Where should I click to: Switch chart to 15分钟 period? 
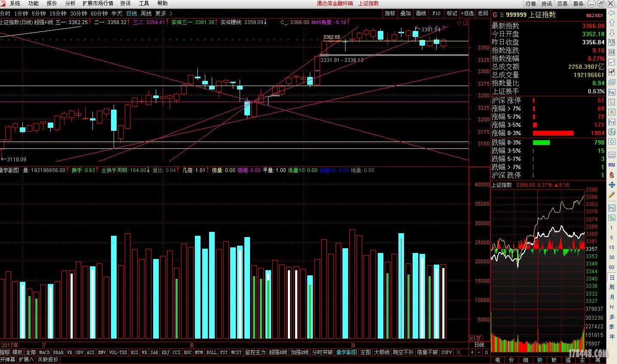[58, 13]
